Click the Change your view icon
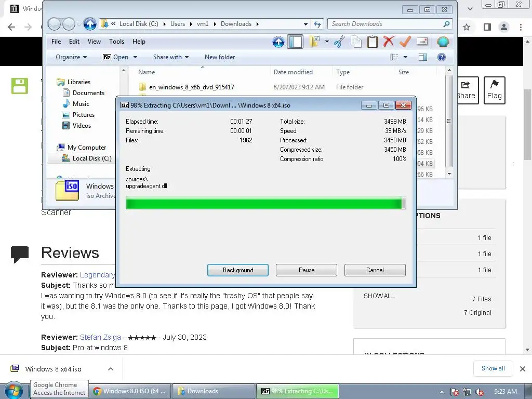Image resolution: width=532 pixels, height=399 pixels. [x=394, y=57]
